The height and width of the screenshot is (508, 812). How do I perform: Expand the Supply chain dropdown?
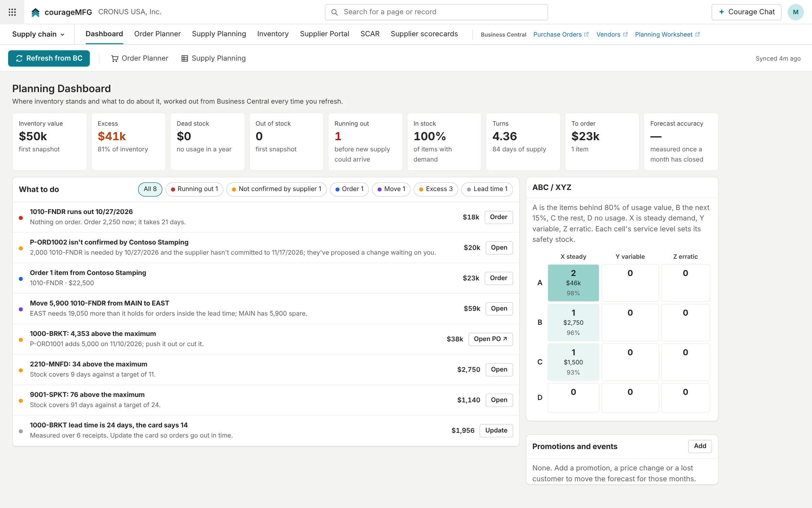pos(38,34)
